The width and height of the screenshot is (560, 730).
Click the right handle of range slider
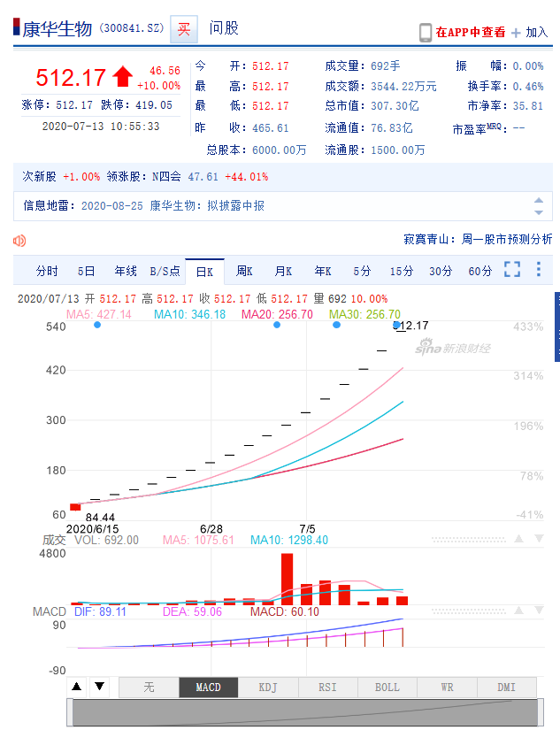541,712
